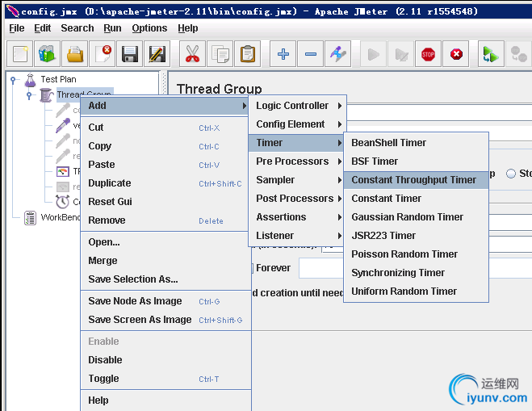Choose Constant Throughput Timer
Image resolution: width=532 pixels, height=411 pixels.
pos(416,180)
